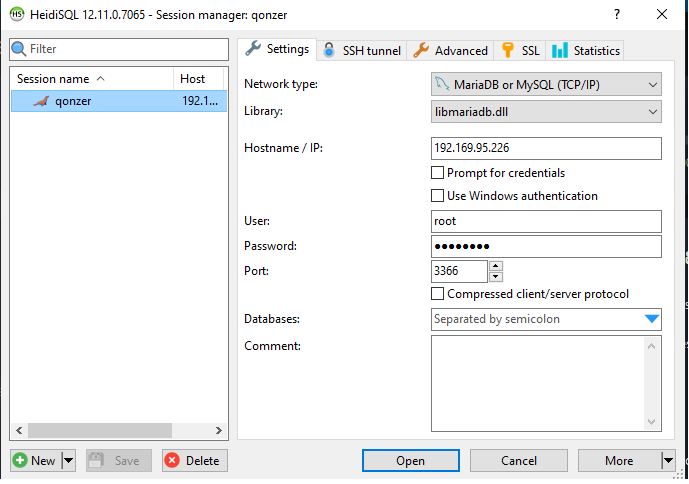
Task: Enable Prompt for credentials checkbox
Action: (x=437, y=173)
